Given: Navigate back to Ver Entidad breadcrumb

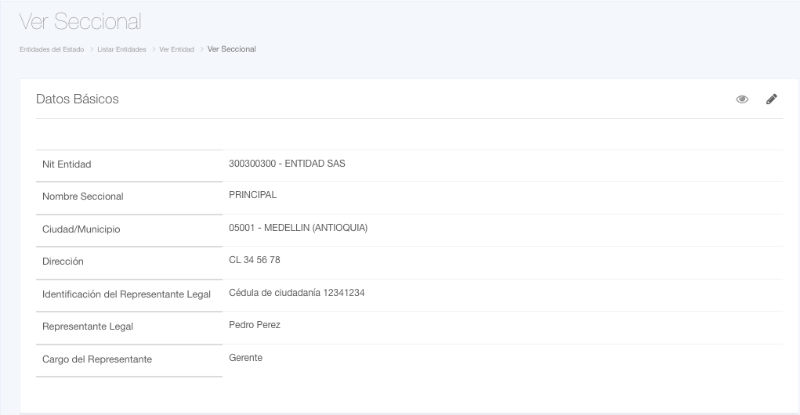Looking at the screenshot, I should (177, 49).
